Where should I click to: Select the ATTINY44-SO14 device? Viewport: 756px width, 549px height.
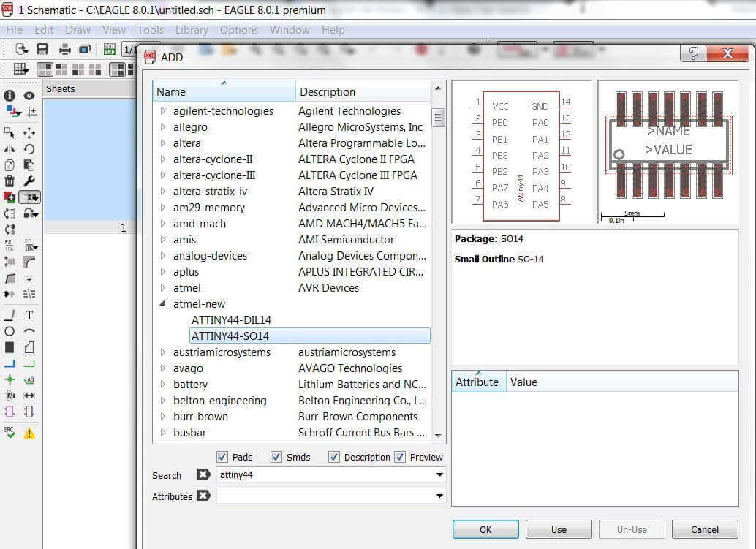[x=309, y=336]
